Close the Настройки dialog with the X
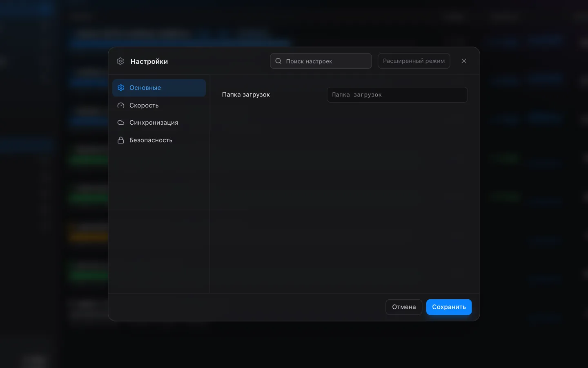Screen dimensions: 588x368 click(464, 61)
